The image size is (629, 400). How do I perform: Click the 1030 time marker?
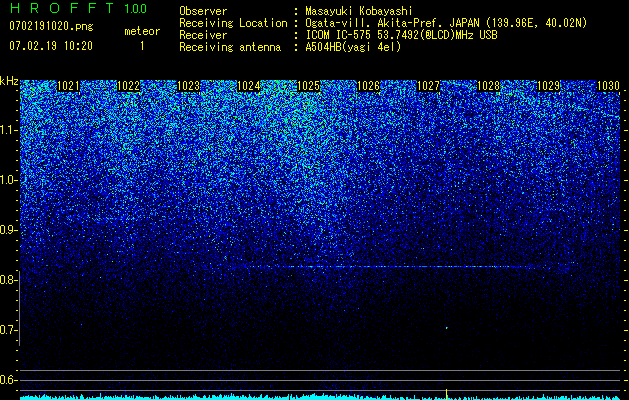(x=609, y=86)
